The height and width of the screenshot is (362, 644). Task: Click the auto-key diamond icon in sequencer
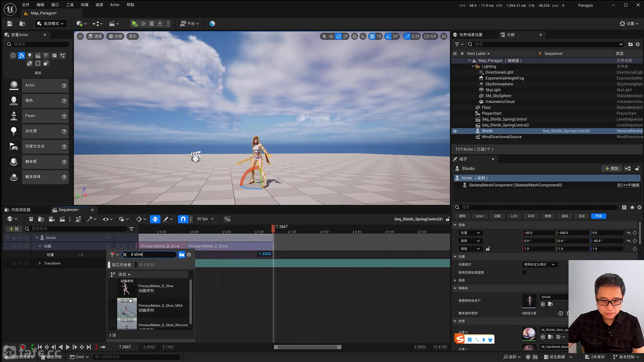155,219
